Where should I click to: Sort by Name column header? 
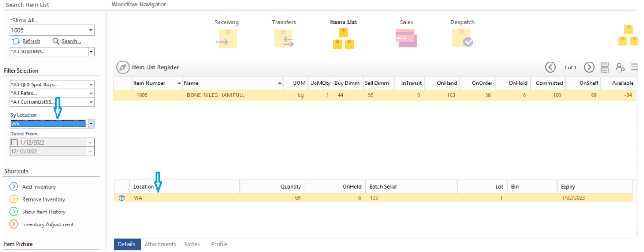coord(233,83)
